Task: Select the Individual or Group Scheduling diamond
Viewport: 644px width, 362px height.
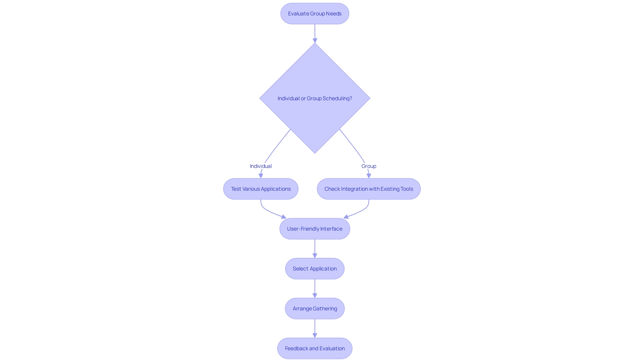Action: pyautogui.click(x=315, y=98)
